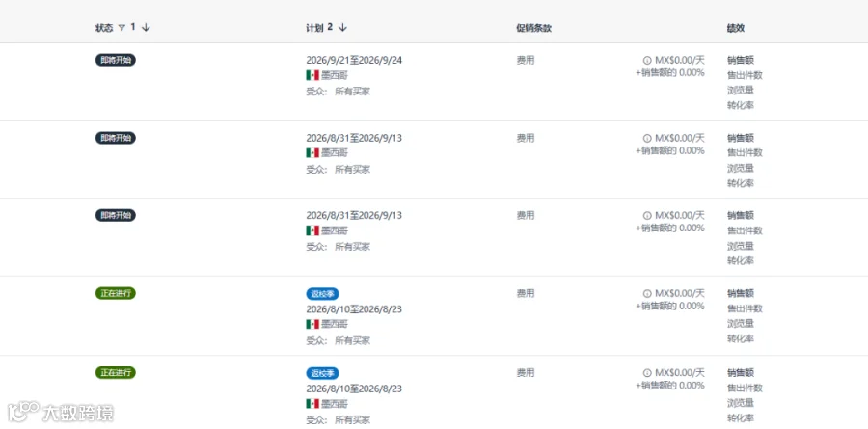Click the filter funnel icon beside 状态
This screenshot has width=868, height=429.
click(x=122, y=28)
